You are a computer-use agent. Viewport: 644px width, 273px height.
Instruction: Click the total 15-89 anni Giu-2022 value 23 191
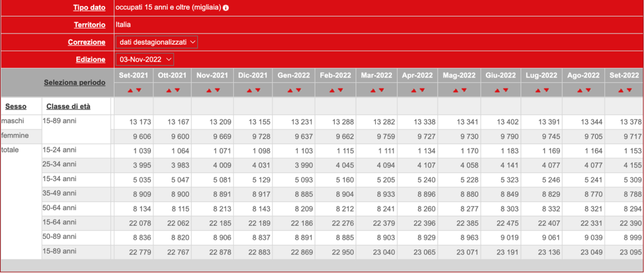[507, 252]
